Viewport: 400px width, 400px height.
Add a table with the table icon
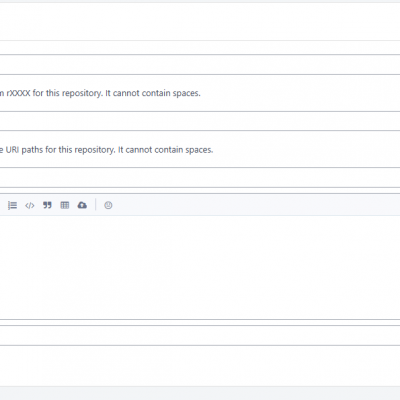65,205
